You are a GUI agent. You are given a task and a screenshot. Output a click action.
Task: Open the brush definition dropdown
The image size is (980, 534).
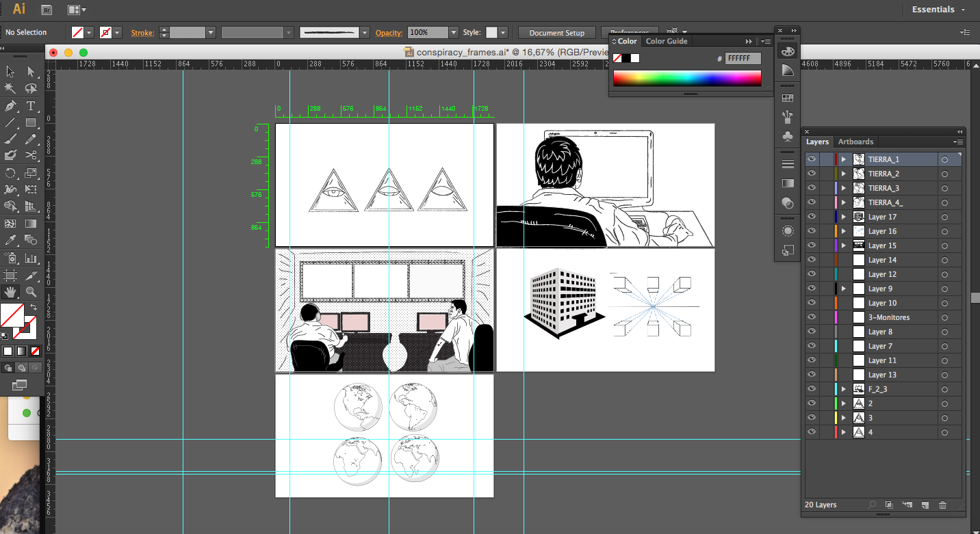tap(365, 32)
